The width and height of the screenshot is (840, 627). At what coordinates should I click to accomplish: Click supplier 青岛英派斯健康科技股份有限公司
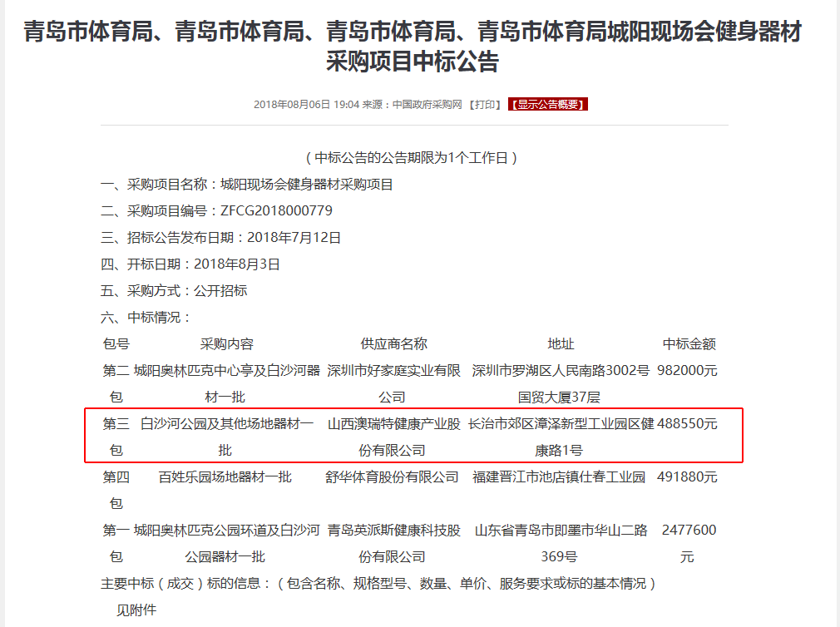pyautogui.click(x=393, y=544)
